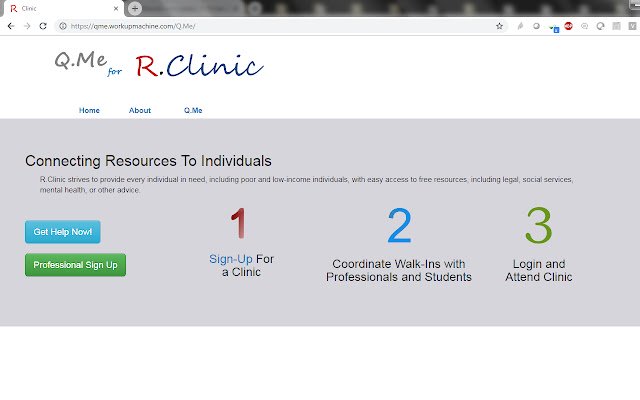
Task: Open the gray grid extension icon
Action: [616, 26]
